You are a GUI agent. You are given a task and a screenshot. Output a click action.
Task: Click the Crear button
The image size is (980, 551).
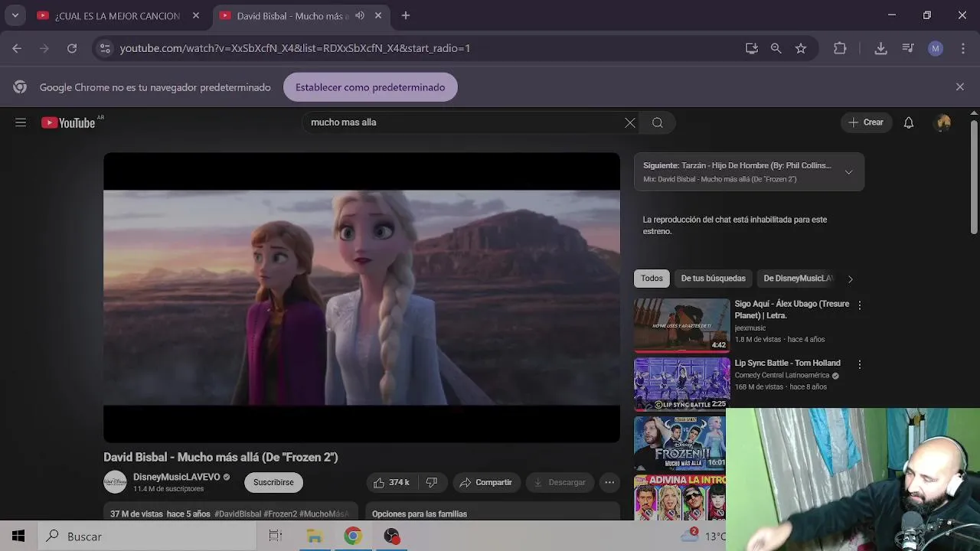(866, 122)
